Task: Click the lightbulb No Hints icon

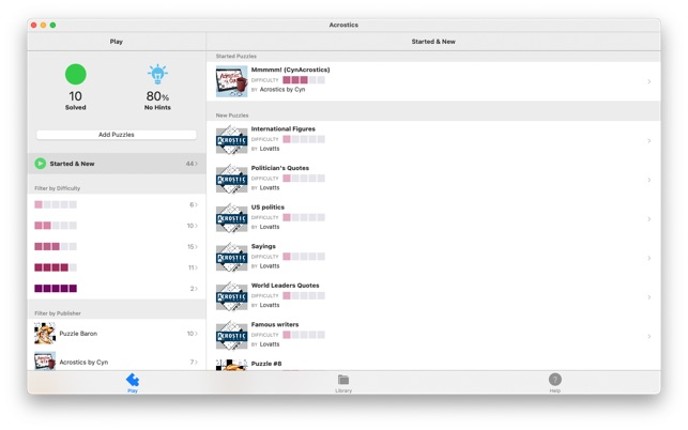Action: (x=158, y=74)
